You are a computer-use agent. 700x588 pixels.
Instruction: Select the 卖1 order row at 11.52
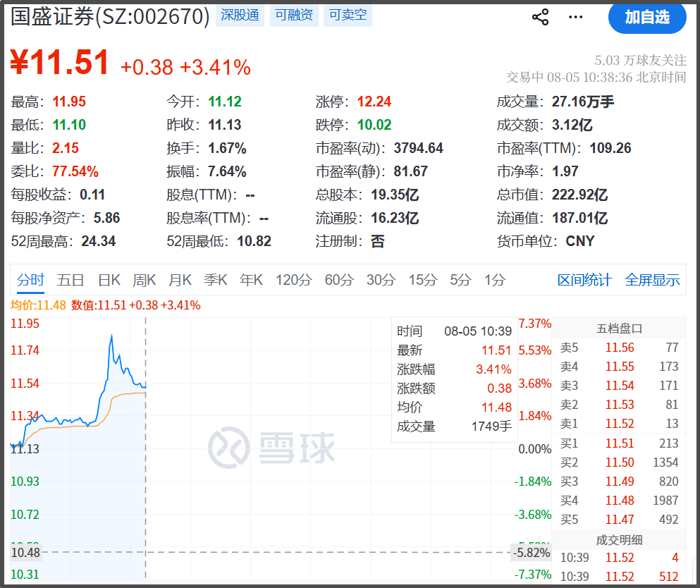(x=619, y=424)
